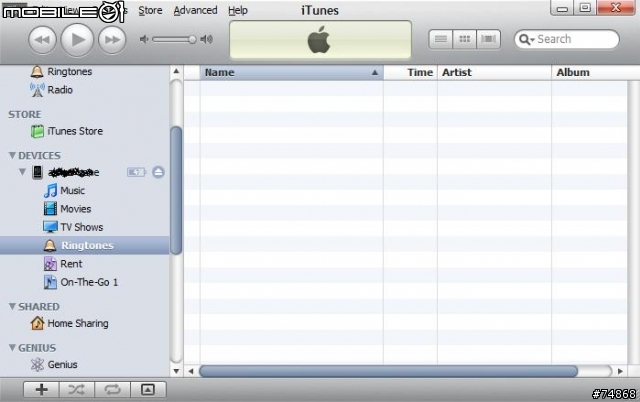Toggle Name column sort direction arrow
Image resolution: width=640 pixels, height=402 pixels.
coord(374,73)
